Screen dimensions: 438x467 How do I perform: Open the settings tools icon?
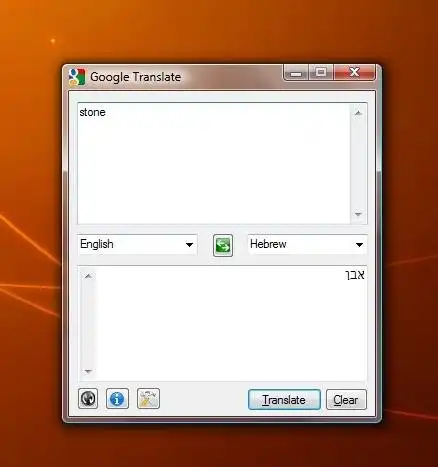click(148, 398)
